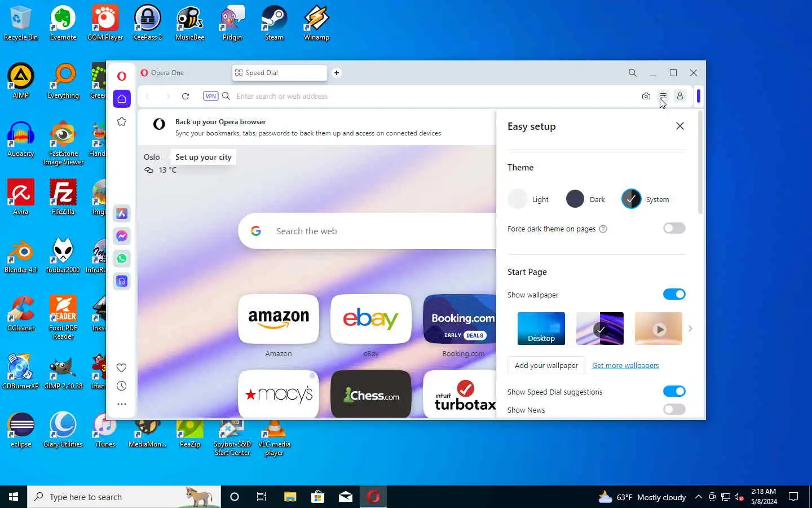Select the Audacity desktop icon
Image resolution: width=812 pixels, height=508 pixels.
[21, 139]
